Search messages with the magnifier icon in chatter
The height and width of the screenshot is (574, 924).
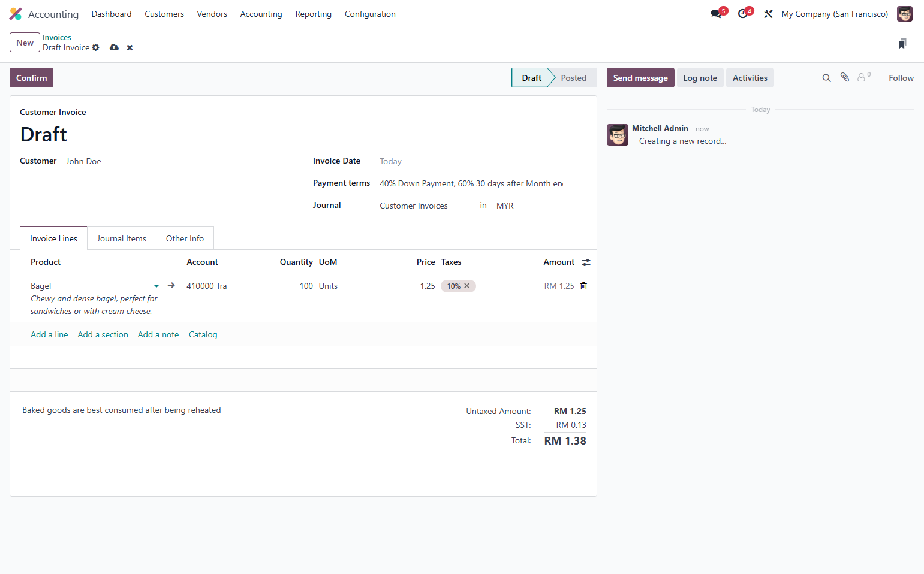click(826, 78)
